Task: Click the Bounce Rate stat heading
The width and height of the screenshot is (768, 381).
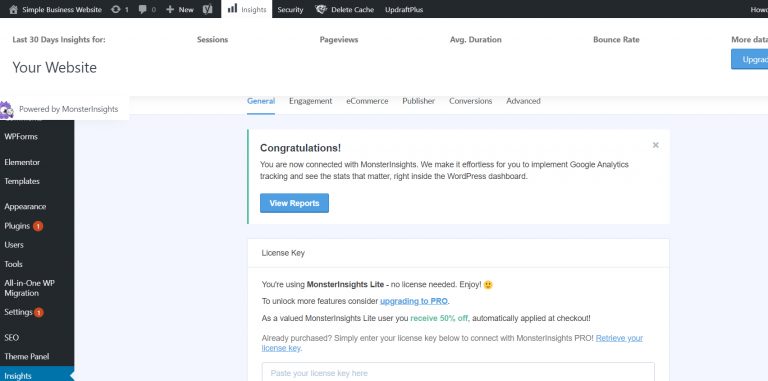Action: click(616, 40)
